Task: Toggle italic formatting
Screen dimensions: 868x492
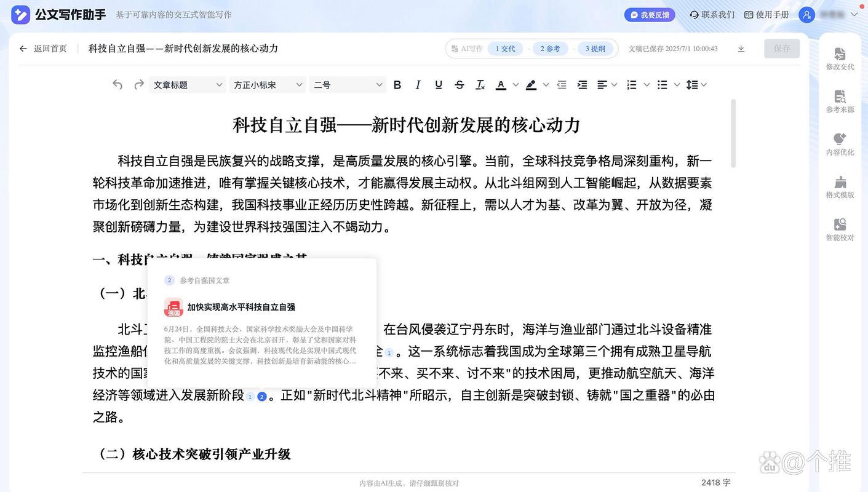Action: click(x=418, y=84)
